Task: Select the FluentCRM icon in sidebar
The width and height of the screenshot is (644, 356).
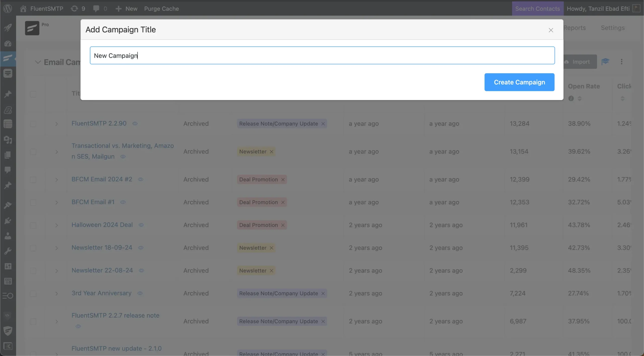Action: (8, 59)
